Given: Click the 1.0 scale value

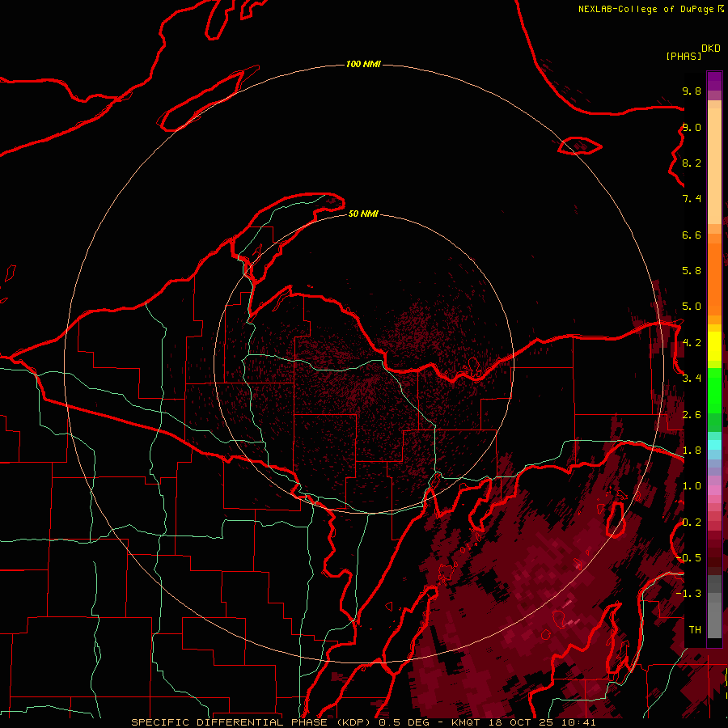Looking at the screenshot, I should [x=692, y=486].
